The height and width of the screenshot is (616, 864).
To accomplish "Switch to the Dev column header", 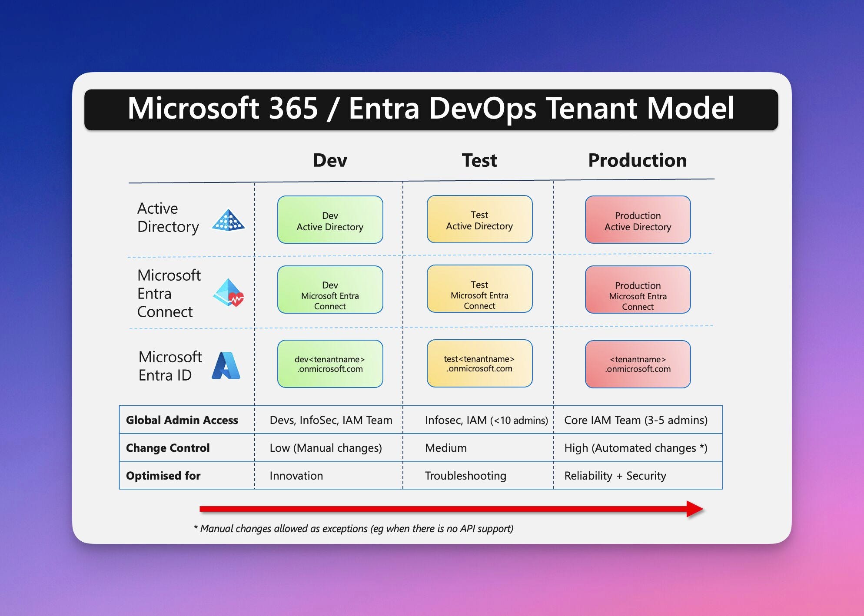I will [x=329, y=160].
